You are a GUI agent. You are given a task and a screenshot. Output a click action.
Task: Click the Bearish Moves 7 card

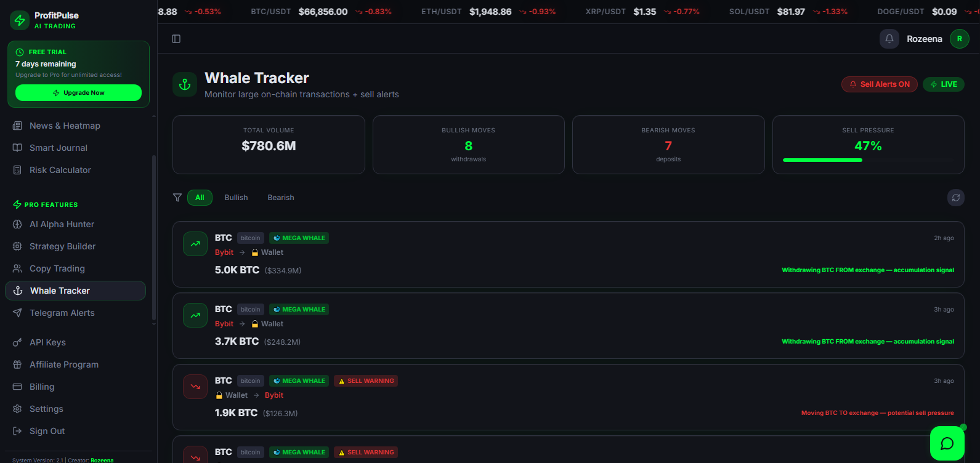(x=668, y=145)
